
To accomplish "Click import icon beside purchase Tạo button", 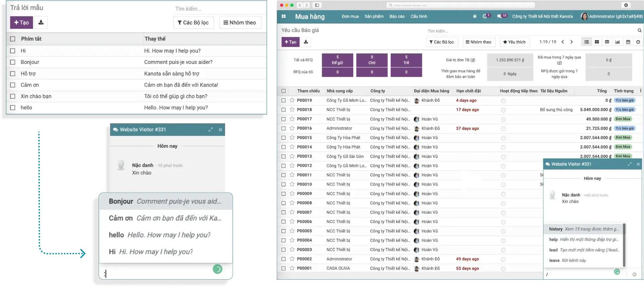I will (306, 42).
